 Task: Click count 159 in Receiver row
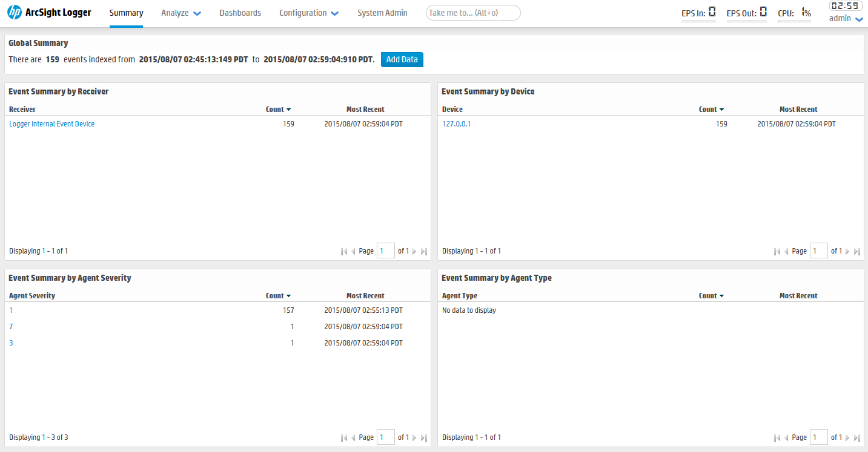[x=288, y=124]
